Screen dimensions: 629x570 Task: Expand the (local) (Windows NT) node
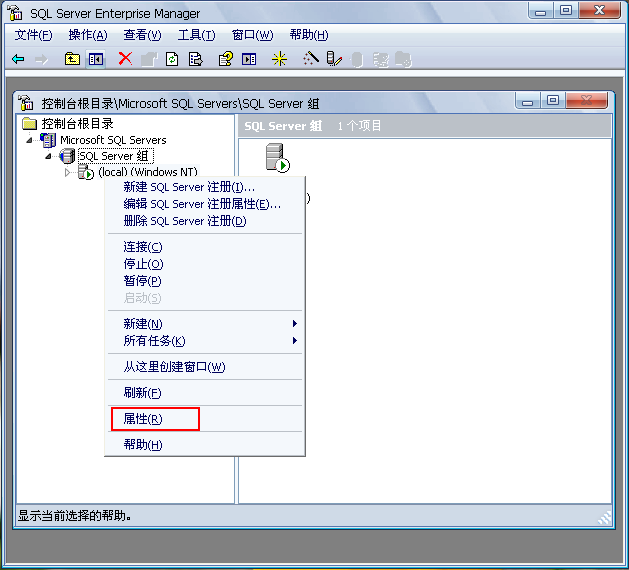tap(67, 172)
